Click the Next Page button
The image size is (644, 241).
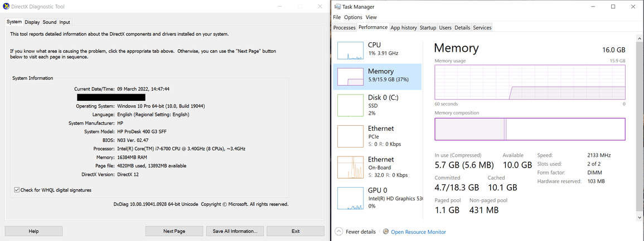tap(174, 231)
